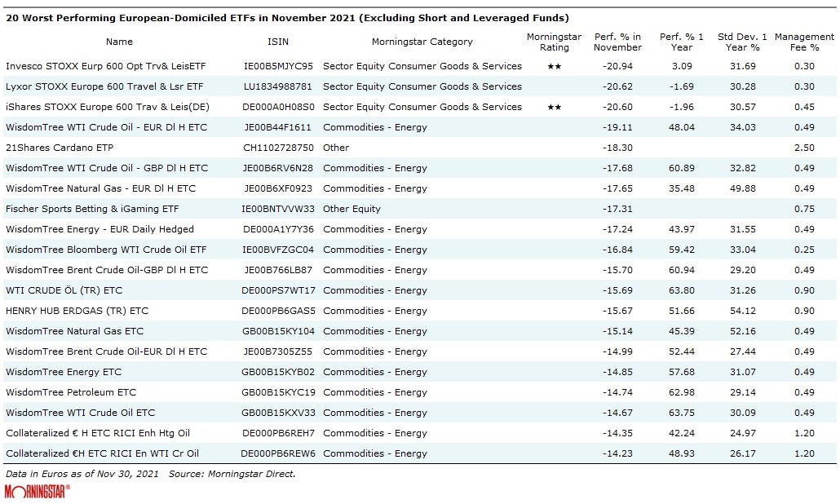Viewport: 840px width, 504px height.
Task: Select the Morningstar Rating column header
Action: [554, 42]
